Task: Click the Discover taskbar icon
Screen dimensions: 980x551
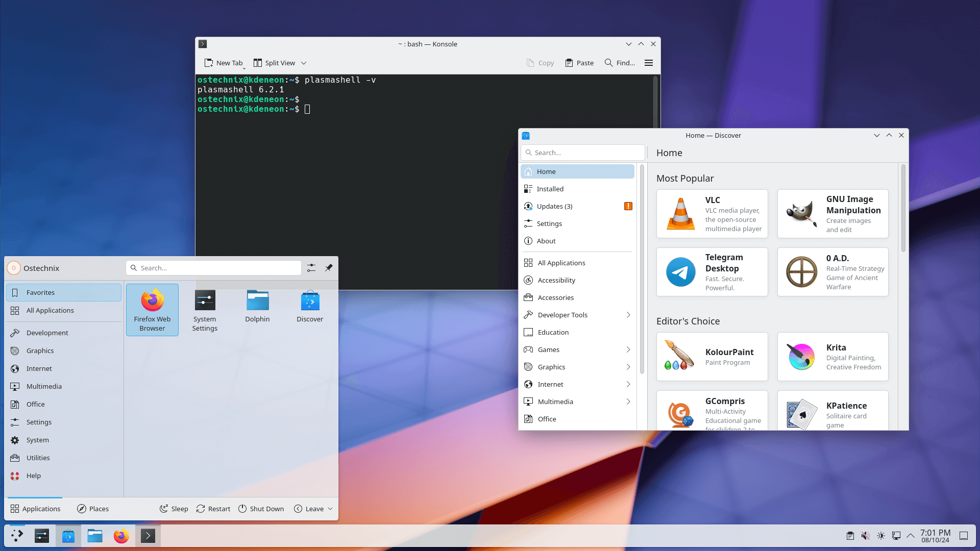Action: click(x=68, y=536)
